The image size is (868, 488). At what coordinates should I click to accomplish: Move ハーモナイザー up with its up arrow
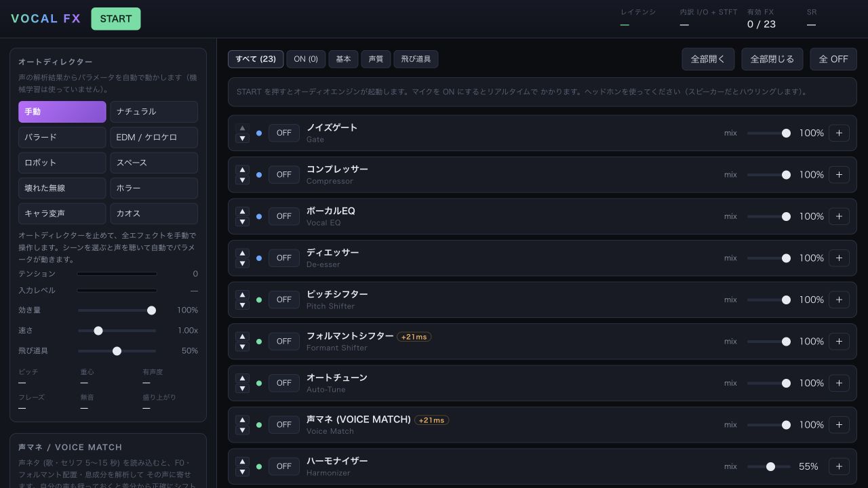pos(242,462)
